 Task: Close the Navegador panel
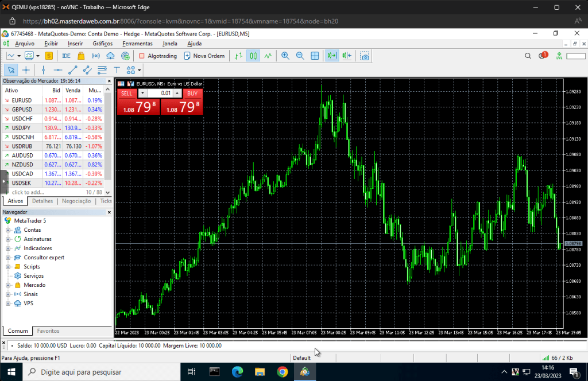(109, 212)
